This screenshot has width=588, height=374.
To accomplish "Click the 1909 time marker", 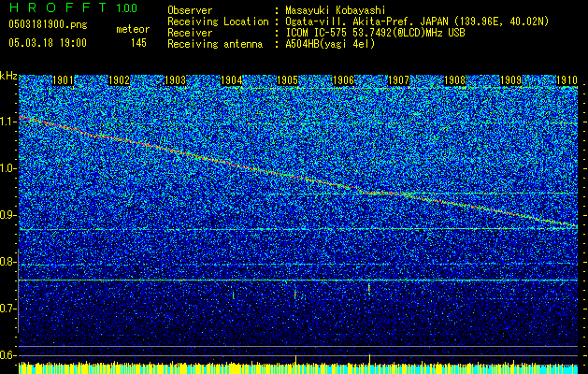I will tap(510, 80).
